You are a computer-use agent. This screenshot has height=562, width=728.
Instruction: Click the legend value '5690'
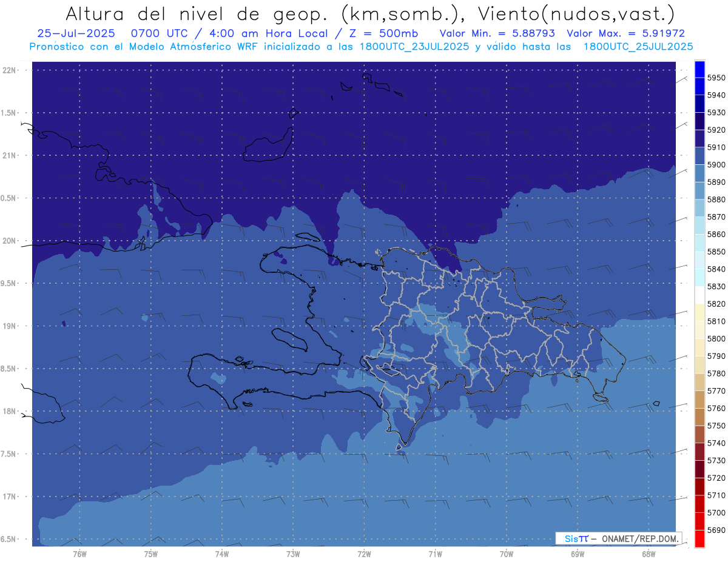coord(716,530)
